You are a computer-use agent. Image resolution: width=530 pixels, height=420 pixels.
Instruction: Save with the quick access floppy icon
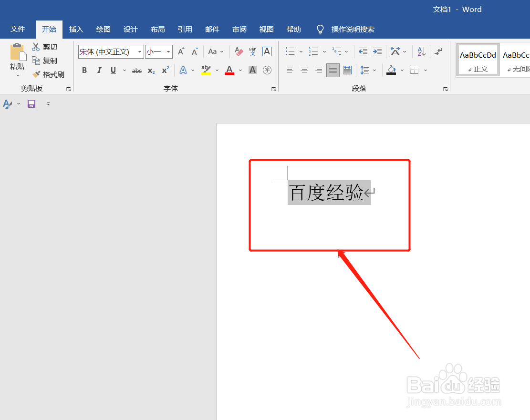point(31,104)
